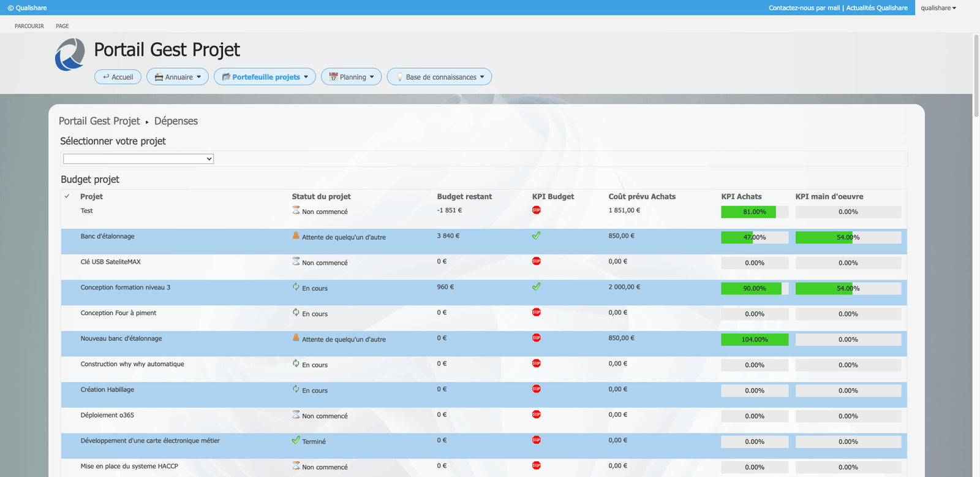This screenshot has height=477, width=980.
Task: Open the Contactez-nous par mail link
Action: click(804, 8)
